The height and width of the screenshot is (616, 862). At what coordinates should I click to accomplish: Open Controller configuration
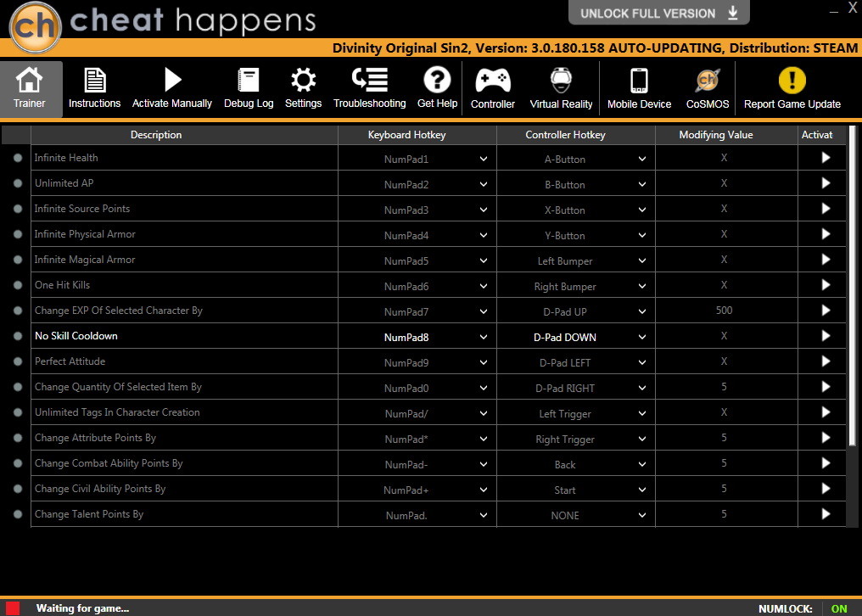pyautogui.click(x=493, y=88)
